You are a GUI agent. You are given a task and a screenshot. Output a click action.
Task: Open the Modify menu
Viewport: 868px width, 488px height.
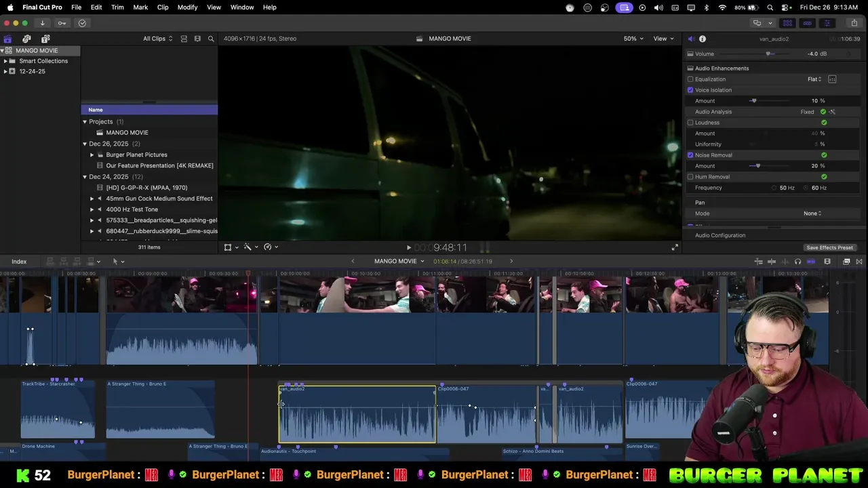[x=187, y=7]
